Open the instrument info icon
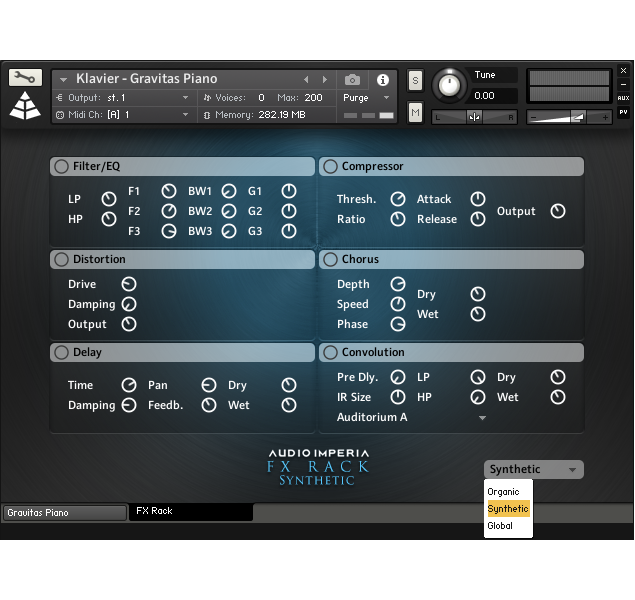Image resolution: width=635 pixels, height=600 pixels. click(383, 80)
